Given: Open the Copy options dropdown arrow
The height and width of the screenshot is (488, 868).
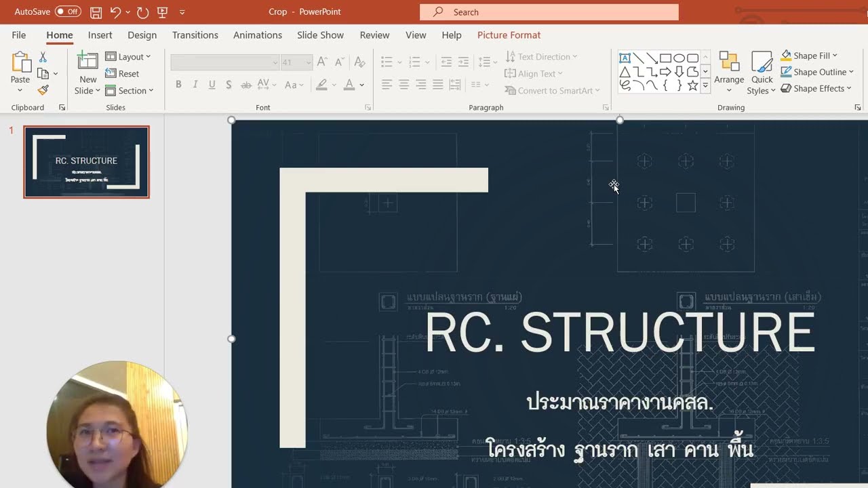Looking at the screenshot, I should pyautogui.click(x=56, y=74).
